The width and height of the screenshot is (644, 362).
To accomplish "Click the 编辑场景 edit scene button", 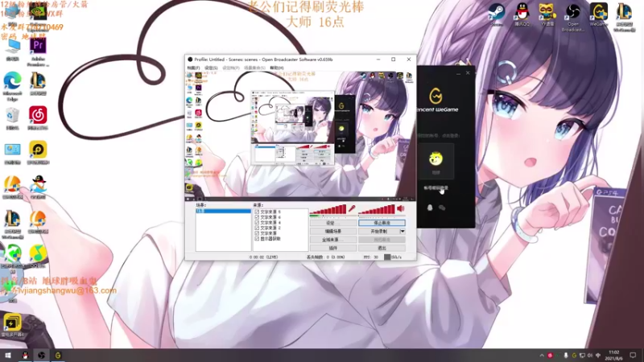I will point(333,232).
